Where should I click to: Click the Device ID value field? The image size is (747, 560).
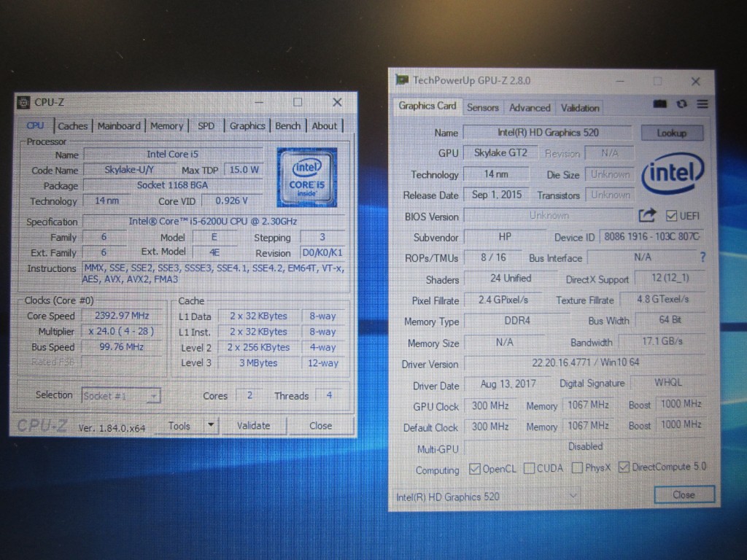point(651,237)
